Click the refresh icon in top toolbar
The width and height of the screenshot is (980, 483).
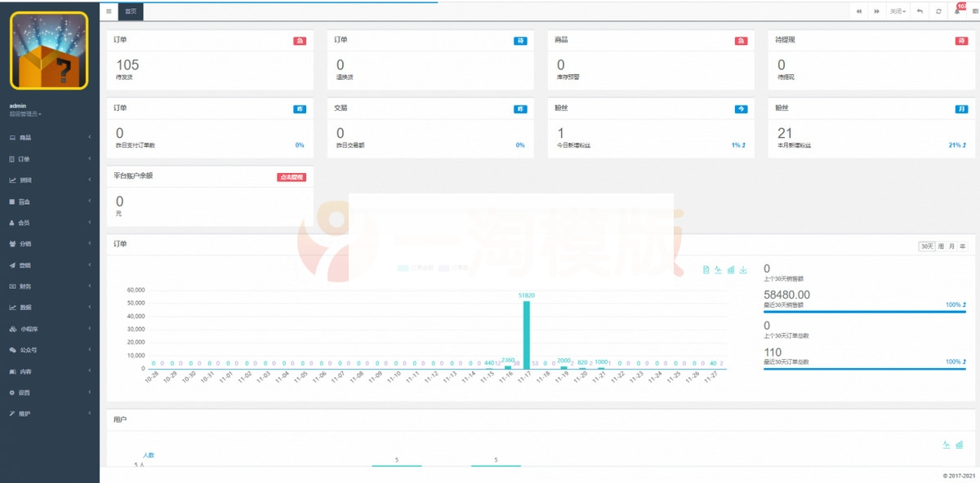point(938,11)
